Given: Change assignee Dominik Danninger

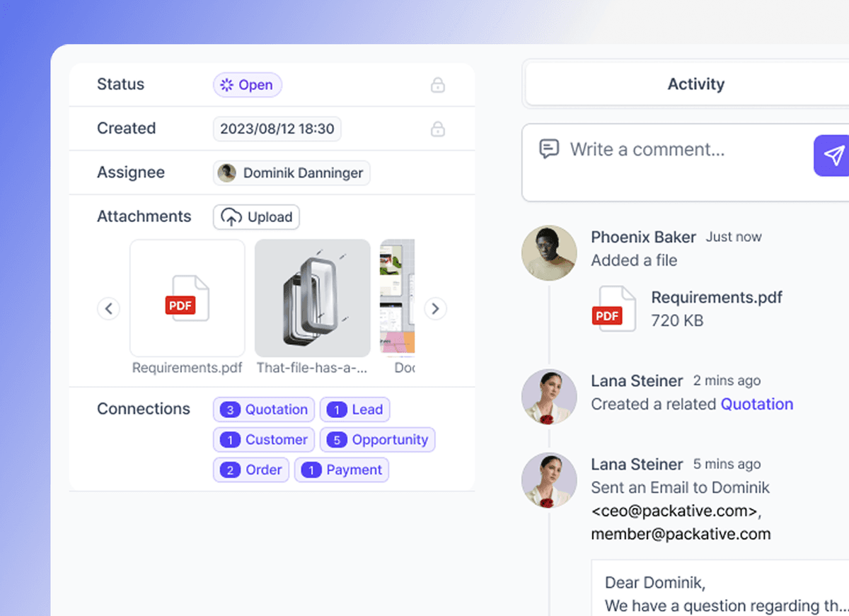Looking at the screenshot, I should 291,173.
